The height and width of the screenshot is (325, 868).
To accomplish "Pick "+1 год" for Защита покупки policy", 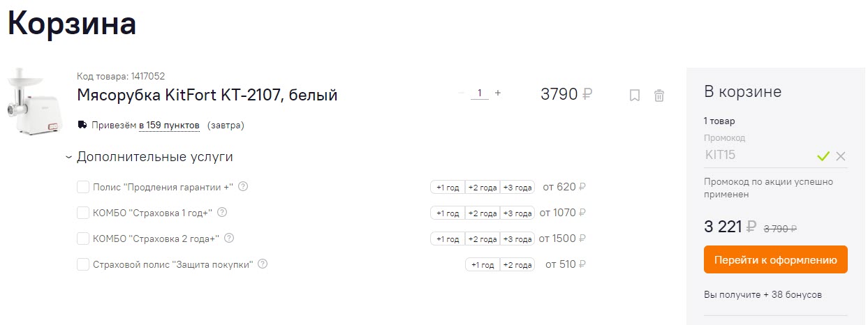I will tap(483, 265).
